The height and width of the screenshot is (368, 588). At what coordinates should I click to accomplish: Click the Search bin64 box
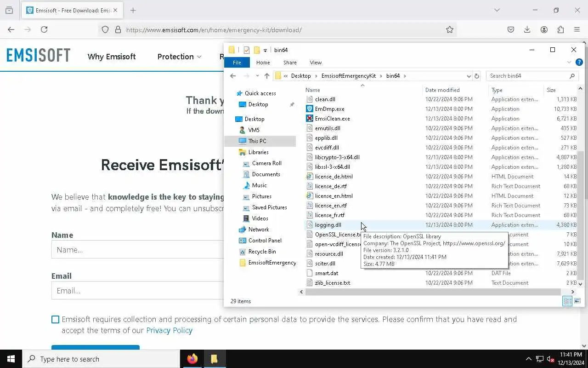(x=532, y=76)
